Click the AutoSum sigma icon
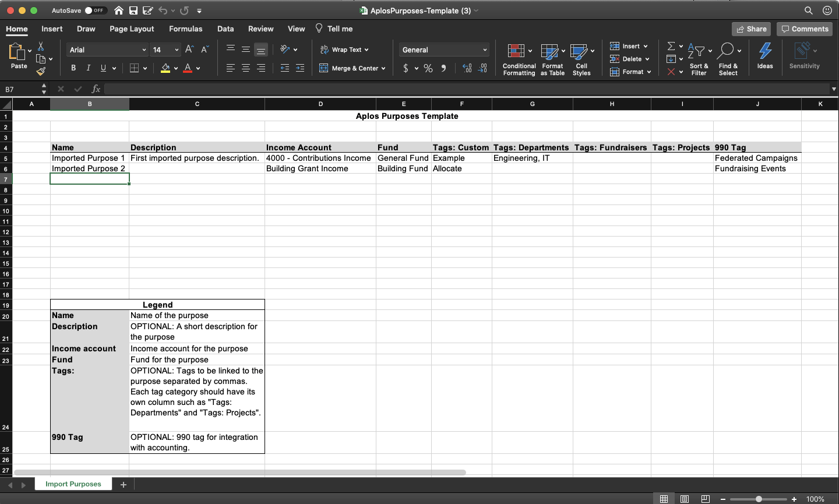The height and width of the screenshot is (504, 839). tap(671, 46)
